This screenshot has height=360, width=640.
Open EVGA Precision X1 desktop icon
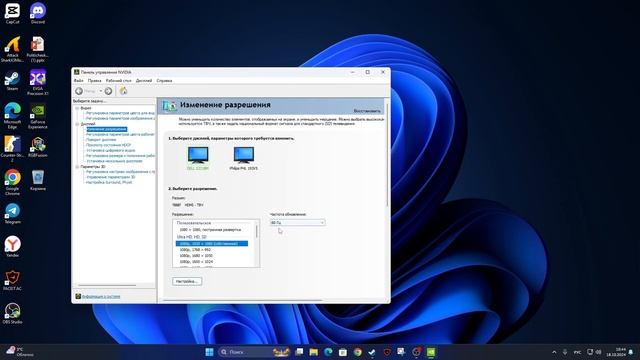[38, 82]
